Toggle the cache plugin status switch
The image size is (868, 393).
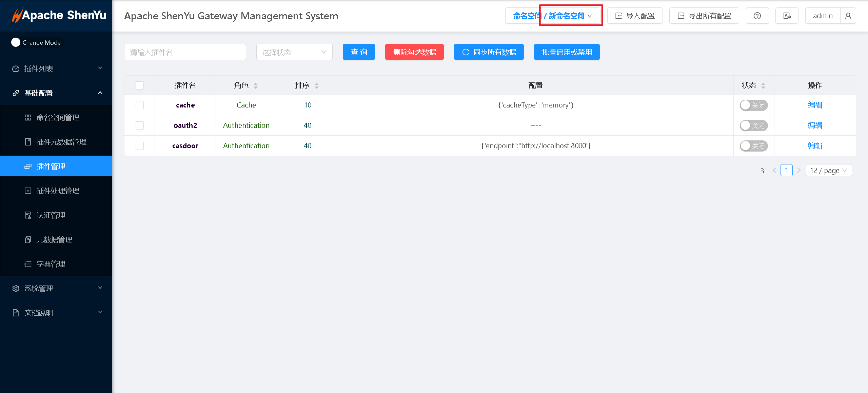753,105
